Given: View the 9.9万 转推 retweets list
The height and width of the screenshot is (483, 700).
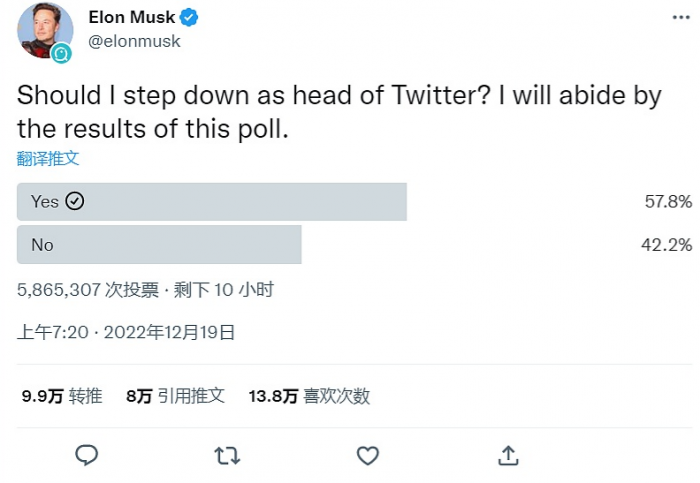Looking at the screenshot, I should click(x=62, y=396).
